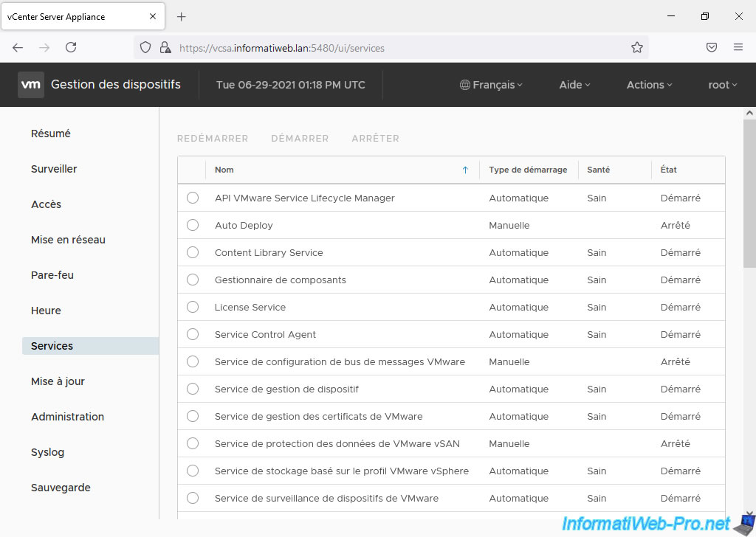Click the 'License Service' name cell

click(250, 308)
